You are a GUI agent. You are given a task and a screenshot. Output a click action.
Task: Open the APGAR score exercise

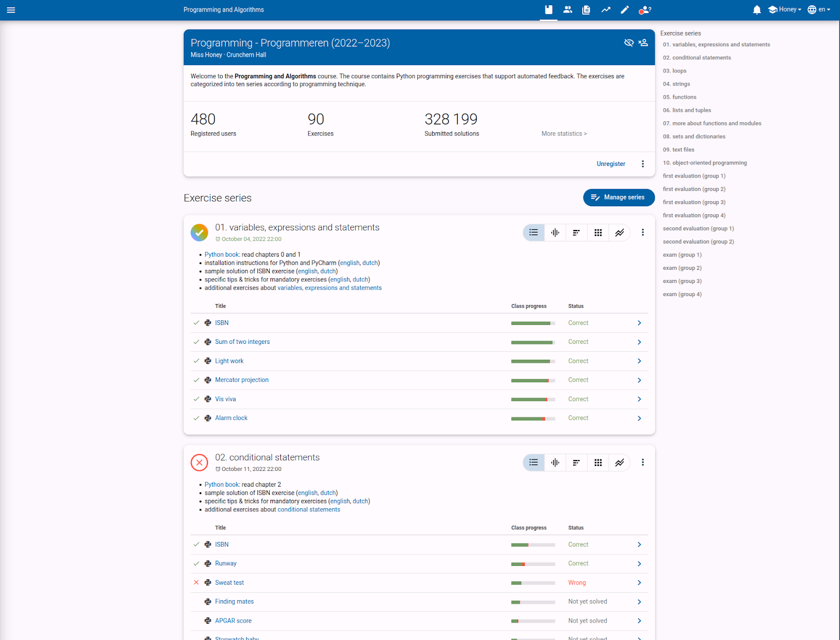point(233,621)
